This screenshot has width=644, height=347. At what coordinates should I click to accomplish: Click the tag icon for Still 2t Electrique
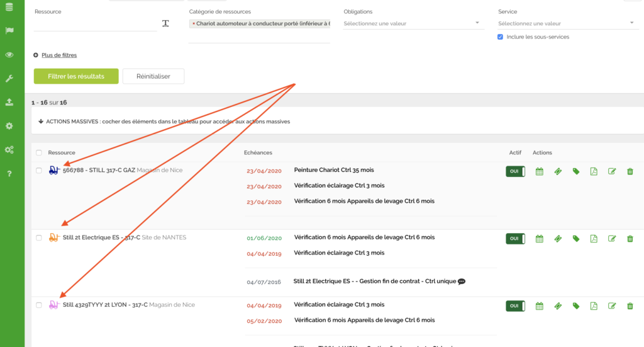[x=575, y=239]
